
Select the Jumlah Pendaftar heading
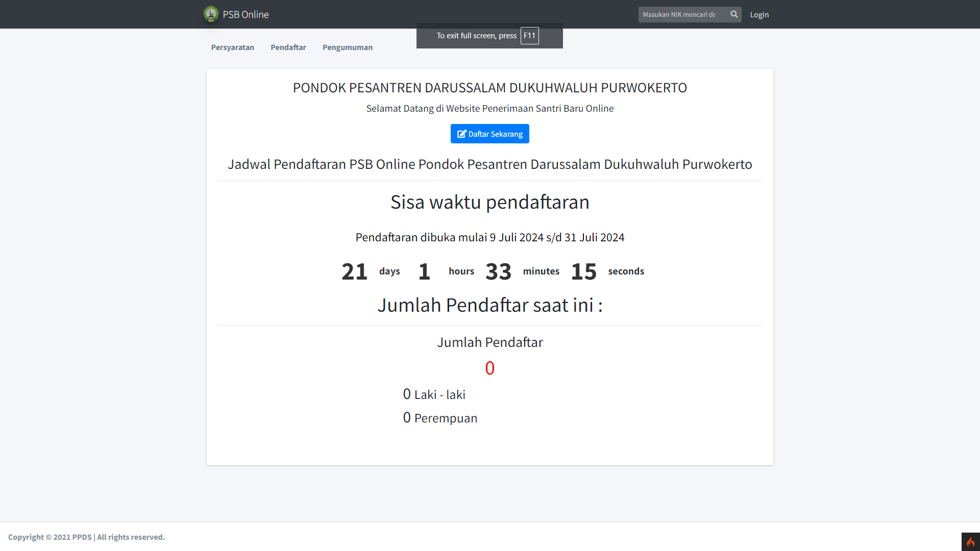click(x=489, y=342)
